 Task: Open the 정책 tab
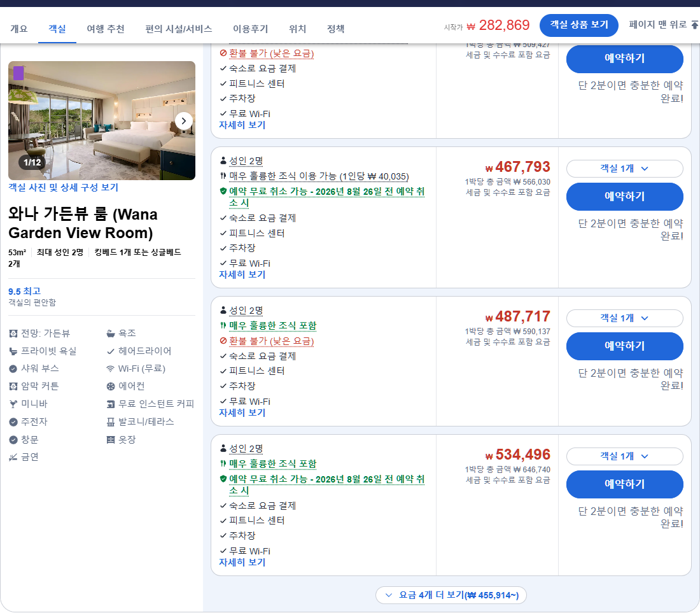pyautogui.click(x=336, y=29)
